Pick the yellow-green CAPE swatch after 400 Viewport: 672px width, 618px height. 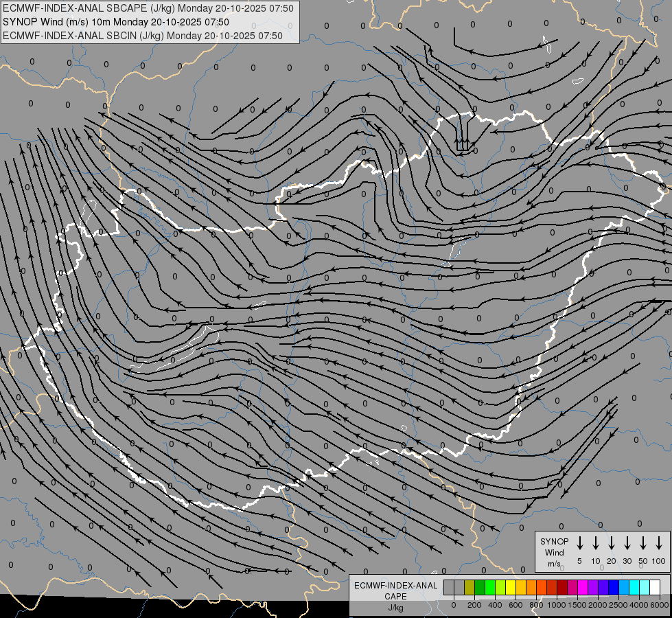(x=500, y=588)
